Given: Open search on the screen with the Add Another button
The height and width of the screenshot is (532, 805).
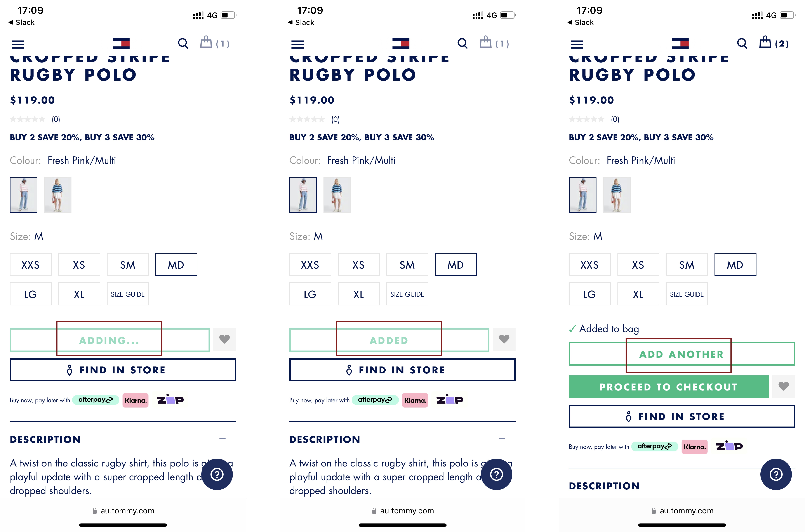Looking at the screenshot, I should (x=742, y=43).
